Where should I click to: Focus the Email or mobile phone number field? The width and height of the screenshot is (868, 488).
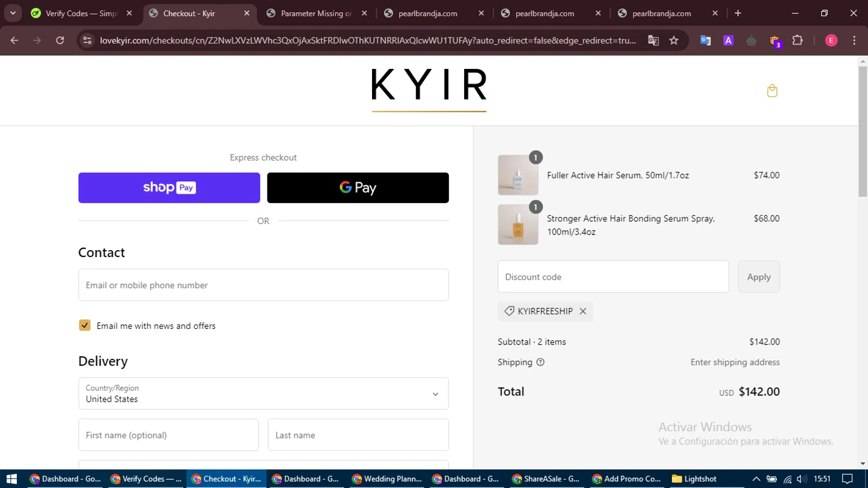263,285
